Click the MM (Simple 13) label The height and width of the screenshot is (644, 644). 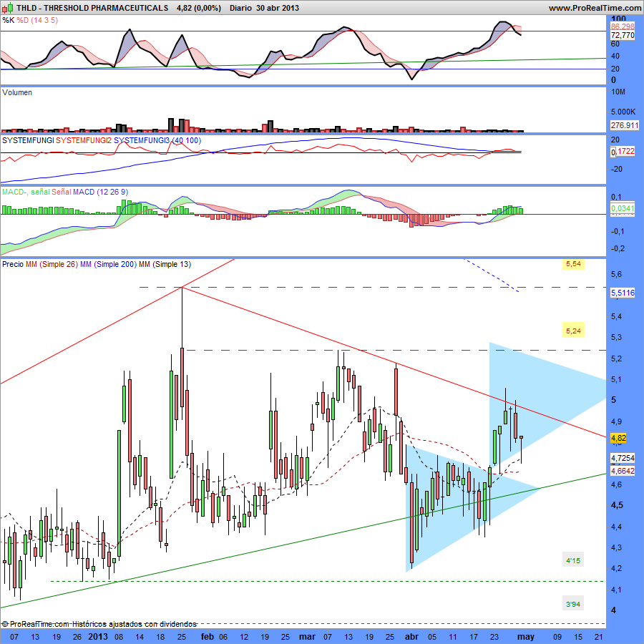point(165,264)
